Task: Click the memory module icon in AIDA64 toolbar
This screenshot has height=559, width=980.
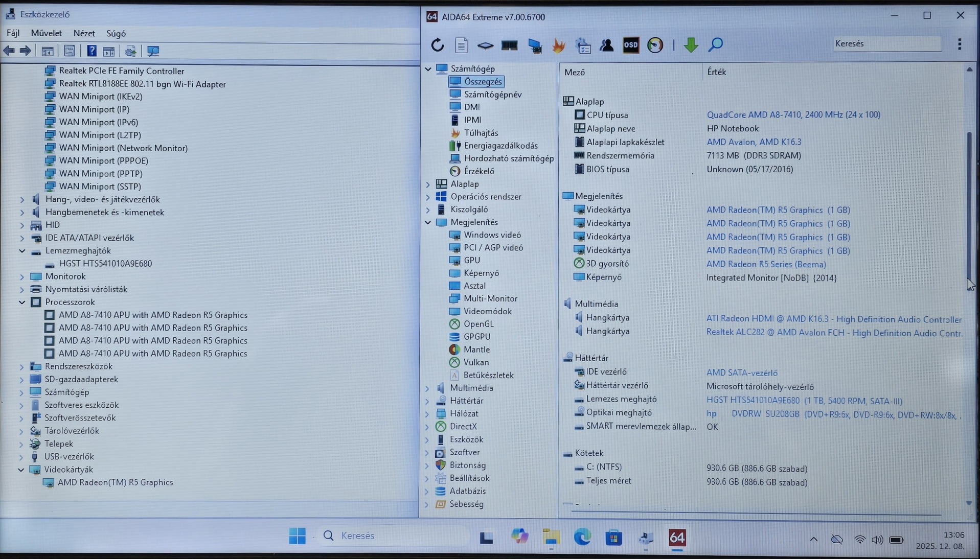Action: coord(510,45)
